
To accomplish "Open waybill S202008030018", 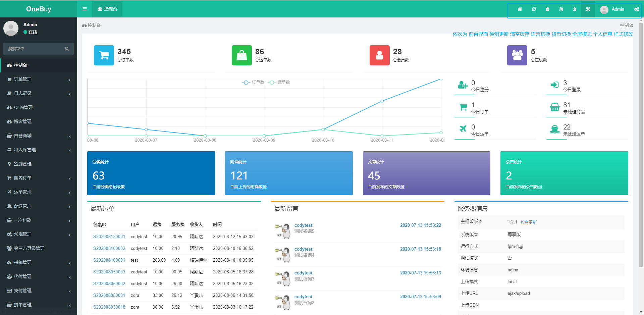I will (x=109, y=307).
